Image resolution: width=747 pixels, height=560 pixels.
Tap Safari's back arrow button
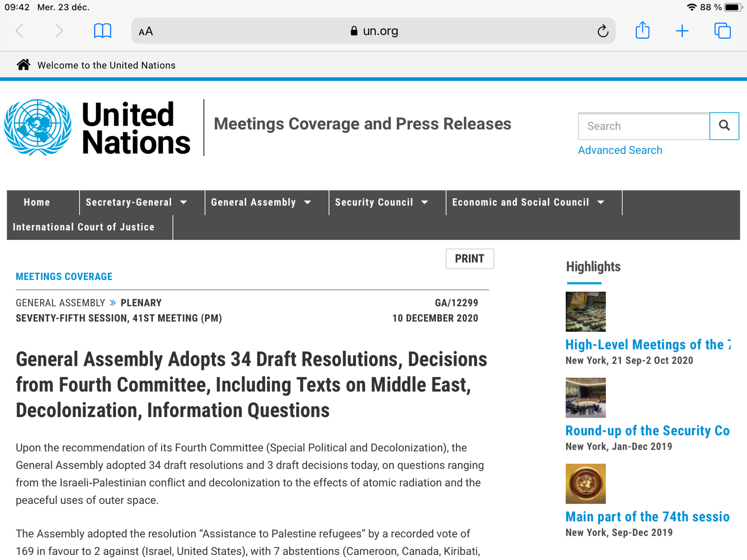(19, 31)
